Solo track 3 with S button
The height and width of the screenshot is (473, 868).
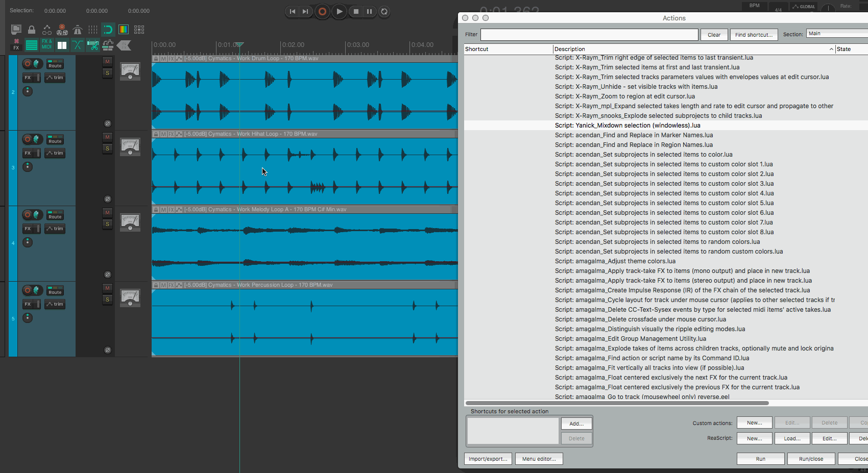point(107,148)
